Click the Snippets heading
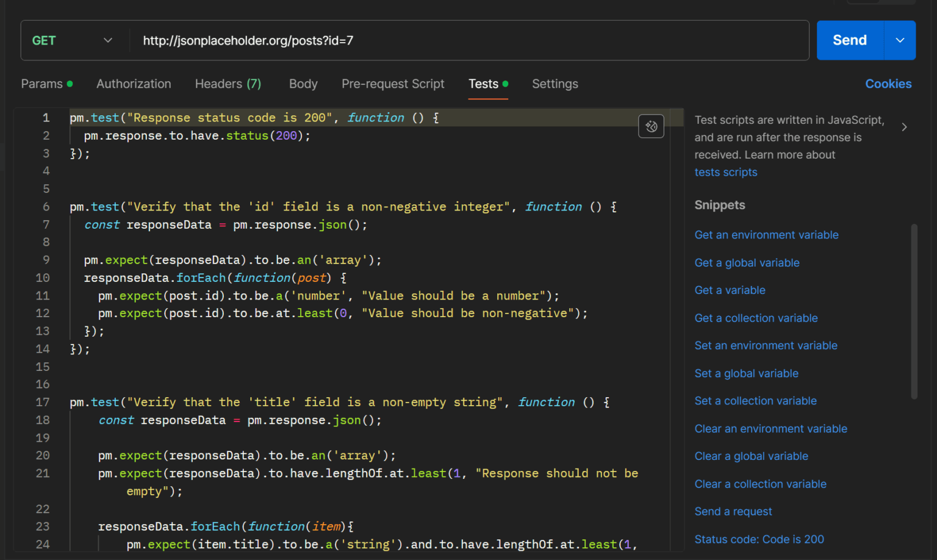Image resolution: width=937 pixels, height=560 pixels. (720, 205)
